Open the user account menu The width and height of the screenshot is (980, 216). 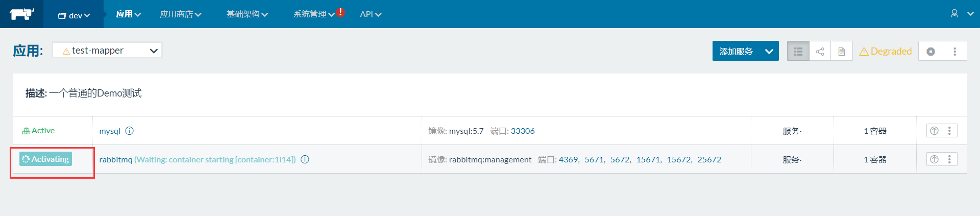[x=962, y=14]
